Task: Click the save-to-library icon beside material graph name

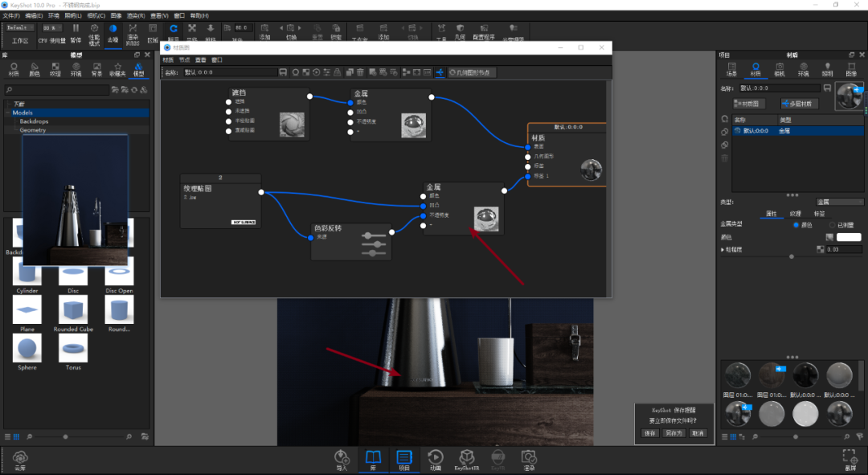Action: (283, 72)
